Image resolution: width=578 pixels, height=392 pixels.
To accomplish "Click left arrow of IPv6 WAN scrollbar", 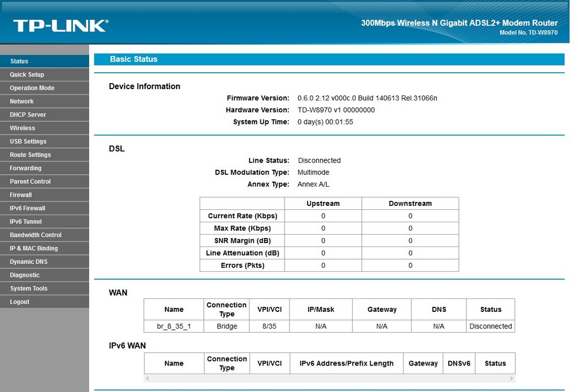I will (x=147, y=378).
